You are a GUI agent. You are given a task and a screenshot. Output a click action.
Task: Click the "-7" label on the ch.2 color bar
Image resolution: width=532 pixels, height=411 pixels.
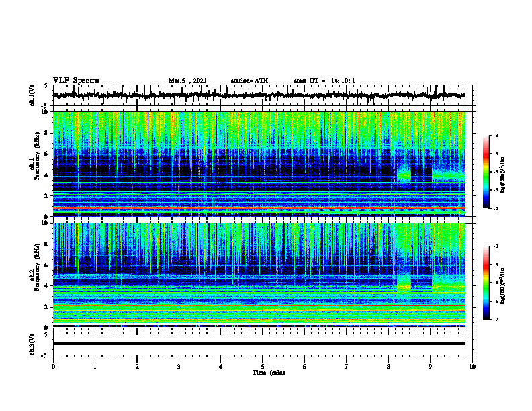(495, 319)
